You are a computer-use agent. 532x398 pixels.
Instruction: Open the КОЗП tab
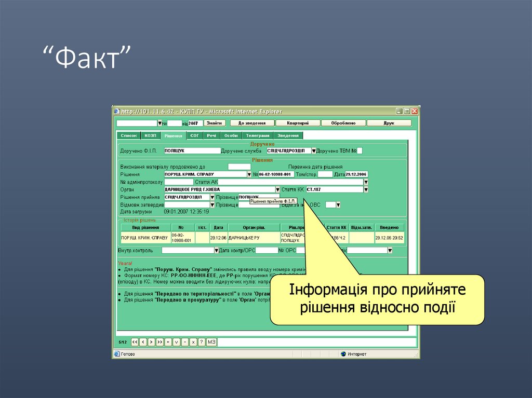point(150,135)
